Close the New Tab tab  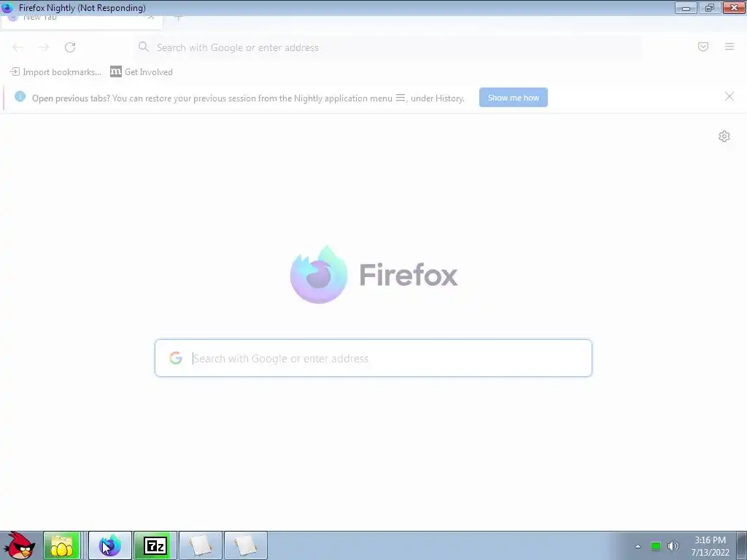151,18
